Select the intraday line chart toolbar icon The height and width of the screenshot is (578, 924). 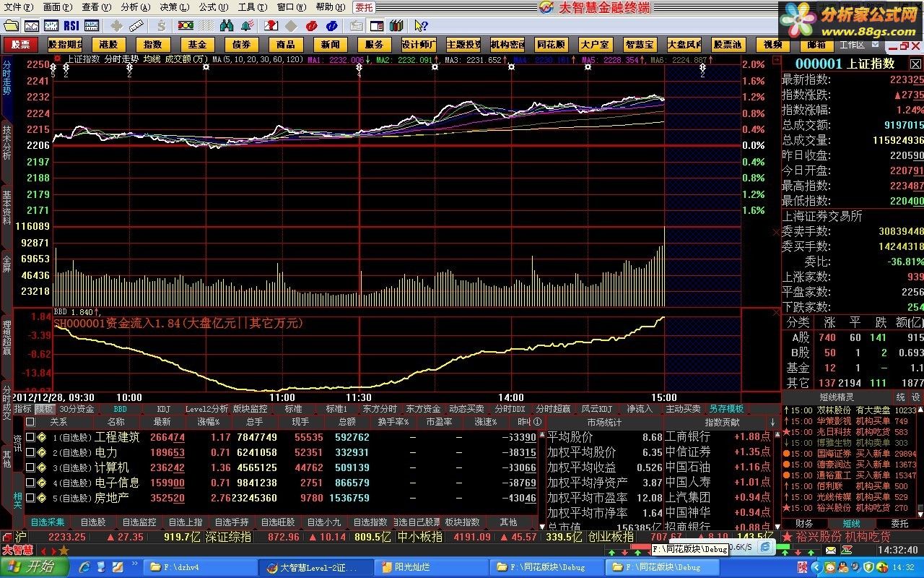[31, 25]
